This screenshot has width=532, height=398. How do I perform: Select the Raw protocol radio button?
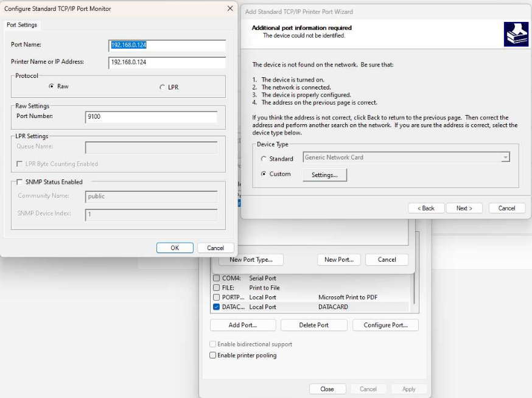(x=52, y=86)
